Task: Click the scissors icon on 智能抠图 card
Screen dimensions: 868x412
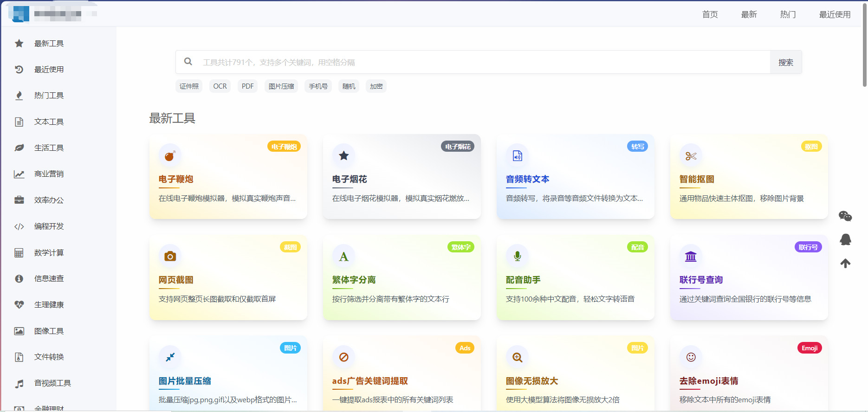Action: (x=691, y=156)
